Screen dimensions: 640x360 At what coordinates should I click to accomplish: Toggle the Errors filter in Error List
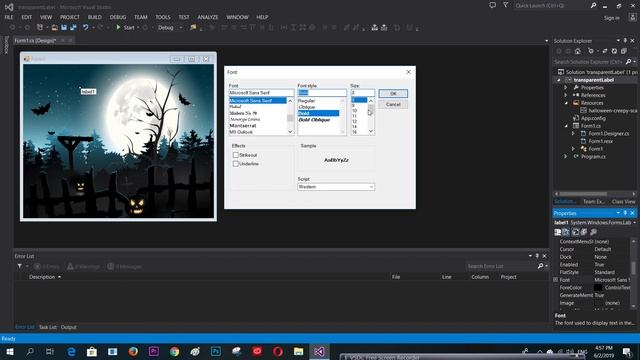[x=47, y=267]
